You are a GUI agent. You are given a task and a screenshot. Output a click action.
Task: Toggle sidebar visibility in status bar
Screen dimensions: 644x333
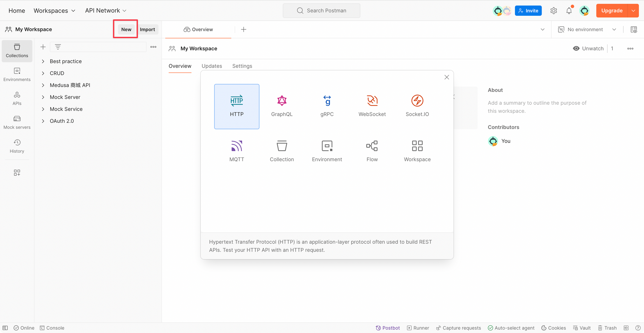tap(5, 328)
